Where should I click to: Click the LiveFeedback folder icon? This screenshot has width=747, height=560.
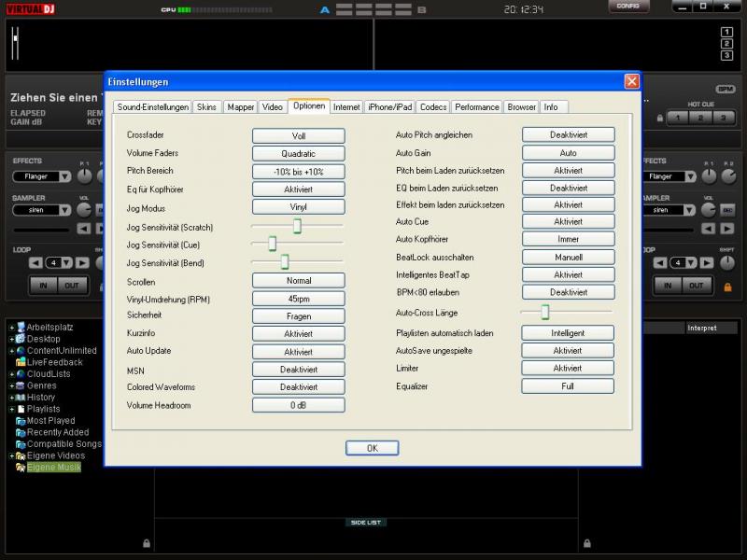(20, 362)
